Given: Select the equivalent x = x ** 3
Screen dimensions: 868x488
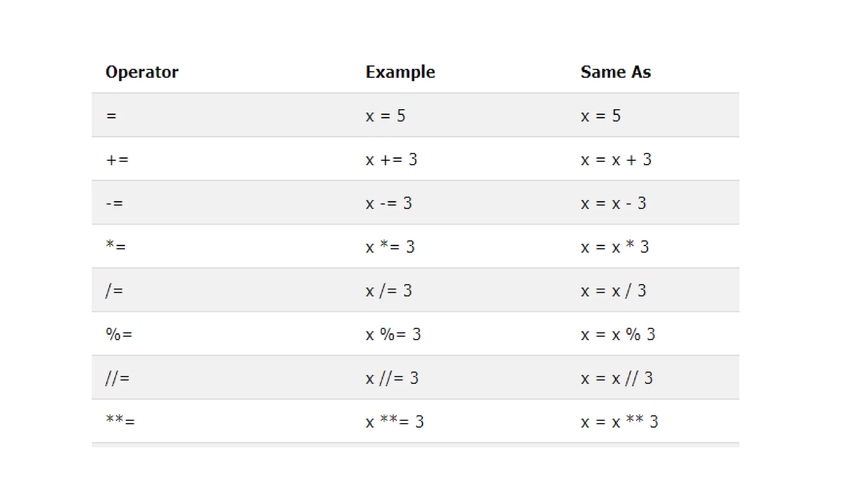Looking at the screenshot, I should (619, 421).
